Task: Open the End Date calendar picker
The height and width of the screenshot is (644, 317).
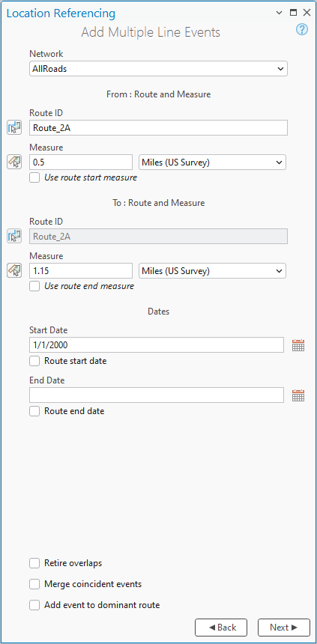Action: [298, 395]
